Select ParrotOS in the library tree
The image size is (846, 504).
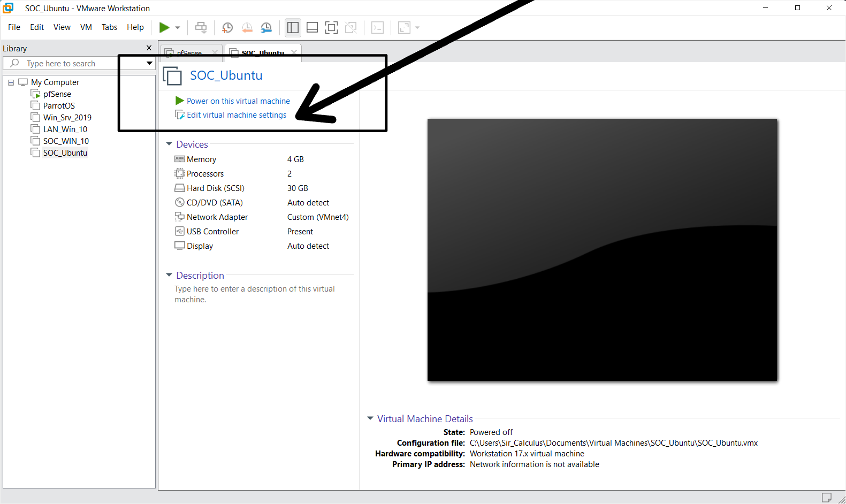(x=59, y=106)
